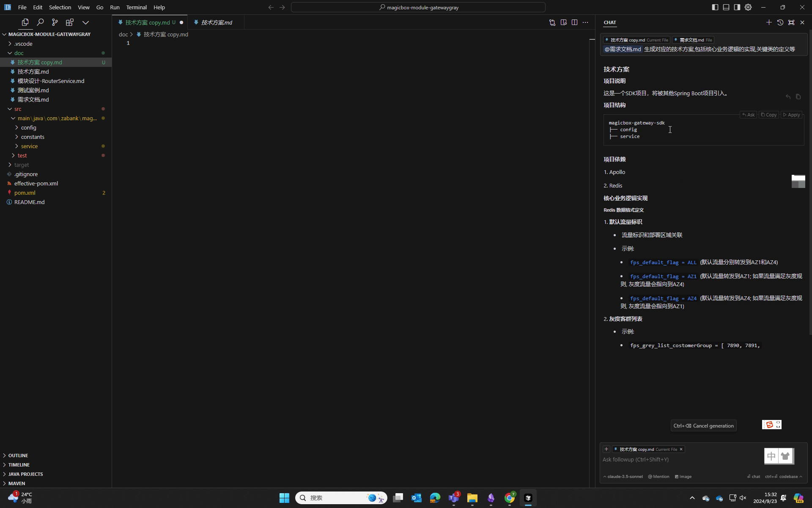The height and width of the screenshot is (508, 812).
Task: Switch to the 技术方案.md editor tab
Action: [x=216, y=22]
